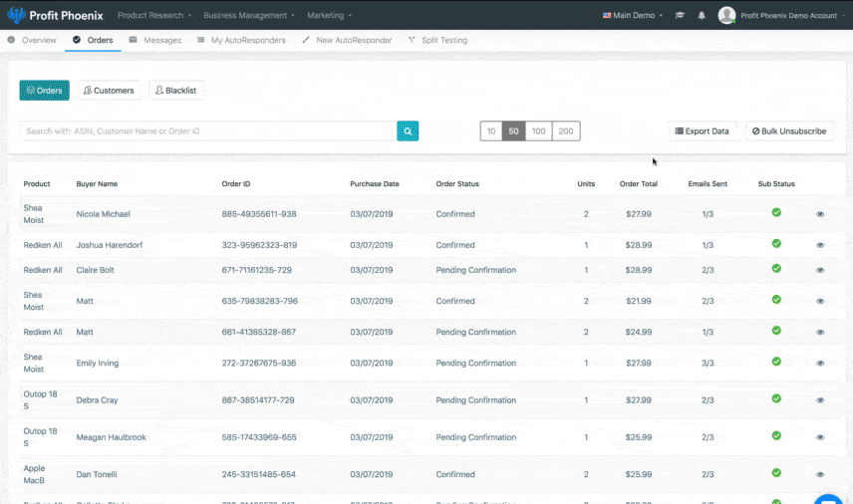Expand the Product Research menu
Viewport: 853px width, 504px height.
154,16
